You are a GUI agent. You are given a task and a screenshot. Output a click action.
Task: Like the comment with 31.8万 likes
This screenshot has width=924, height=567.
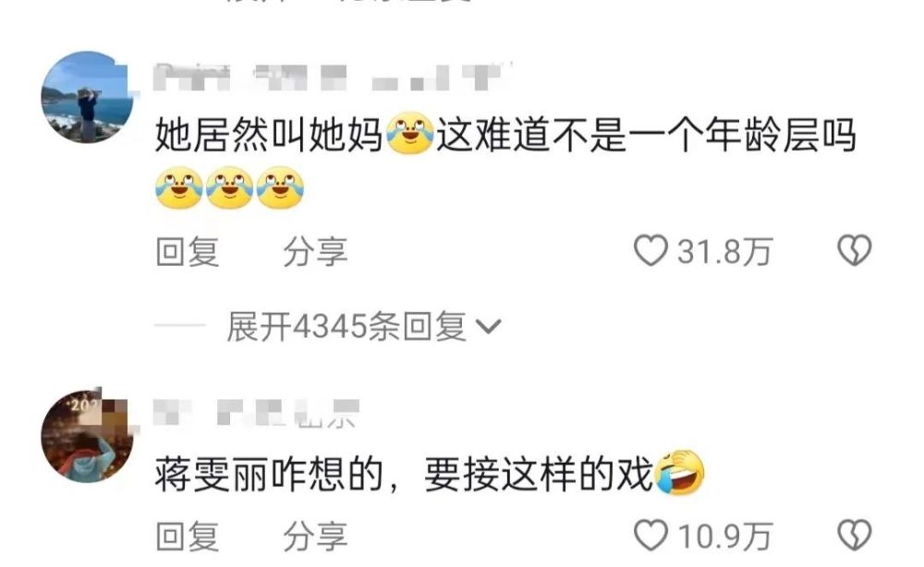[650, 250]
